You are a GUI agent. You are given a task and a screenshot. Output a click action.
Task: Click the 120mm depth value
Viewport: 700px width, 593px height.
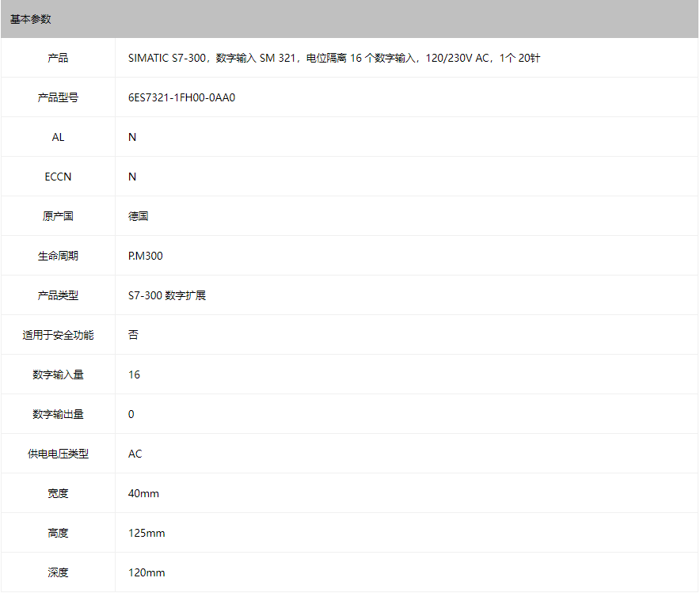(146, 572)
